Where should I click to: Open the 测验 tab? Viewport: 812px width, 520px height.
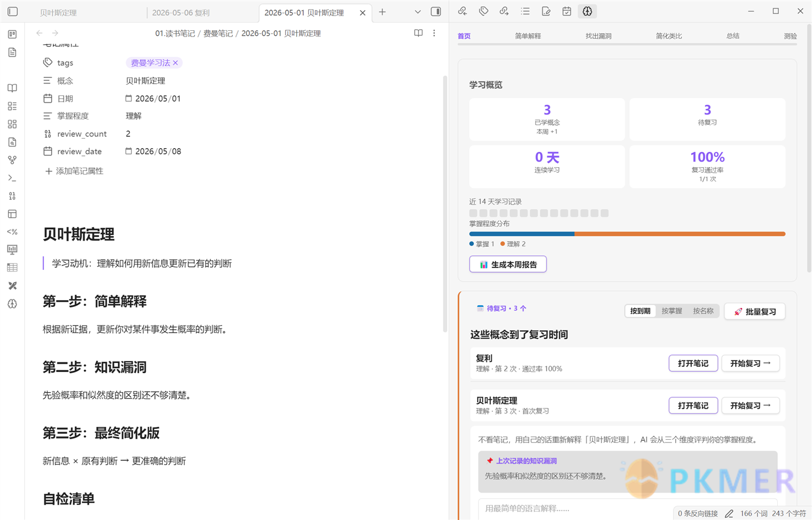790,36
